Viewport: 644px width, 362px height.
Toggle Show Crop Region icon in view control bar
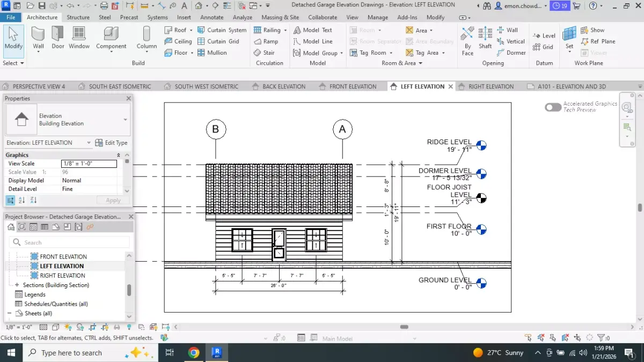[x=105, y=327]
